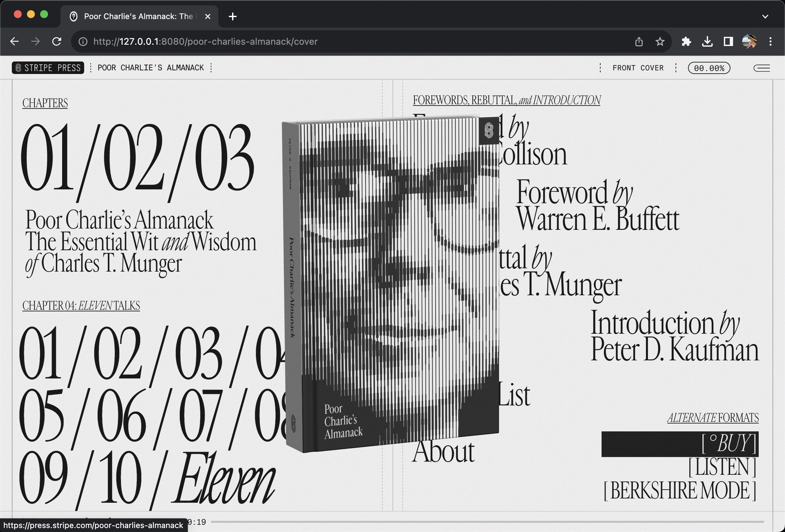Open Introduction by Peter D. Kaufman
The width and height of the screenshot is (785, 532).
[x=674, y=336]
